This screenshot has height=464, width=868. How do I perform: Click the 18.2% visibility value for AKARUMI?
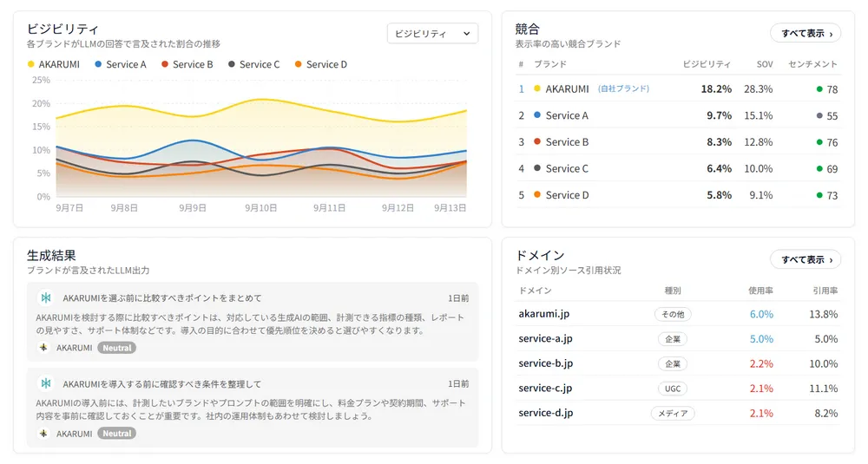[716, 88]
